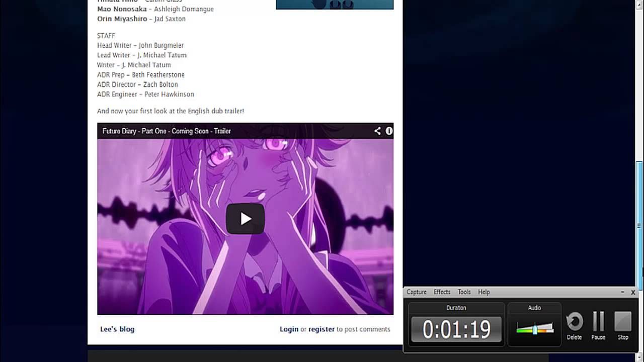644x362 pixels.
Task: Play the Future Diary trailer video
Action: pyautogui.click(x=245, y=219)
